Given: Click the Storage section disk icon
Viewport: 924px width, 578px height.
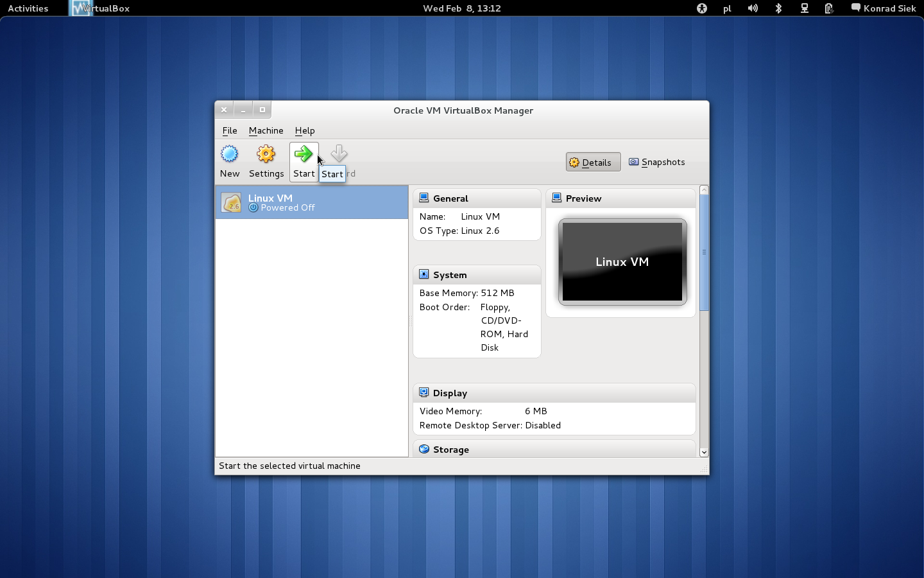Looking at the screenshot, I should coord(424,449).
